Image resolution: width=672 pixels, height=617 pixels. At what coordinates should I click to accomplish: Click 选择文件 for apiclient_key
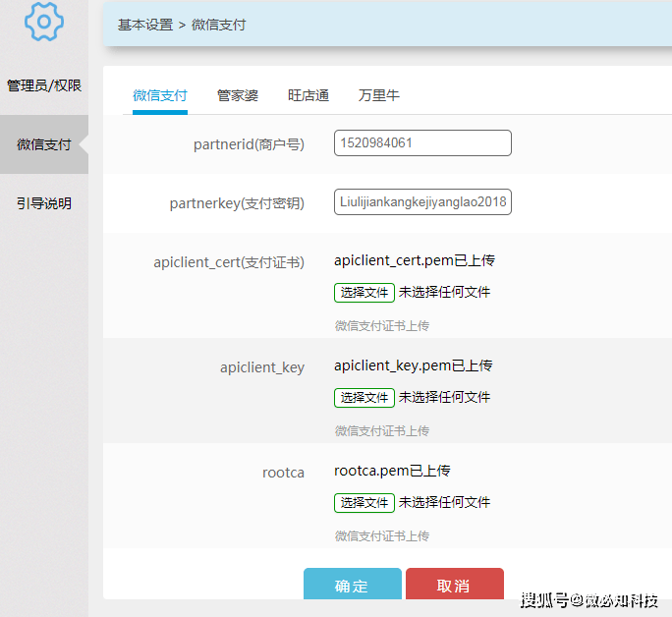point(364,397)
